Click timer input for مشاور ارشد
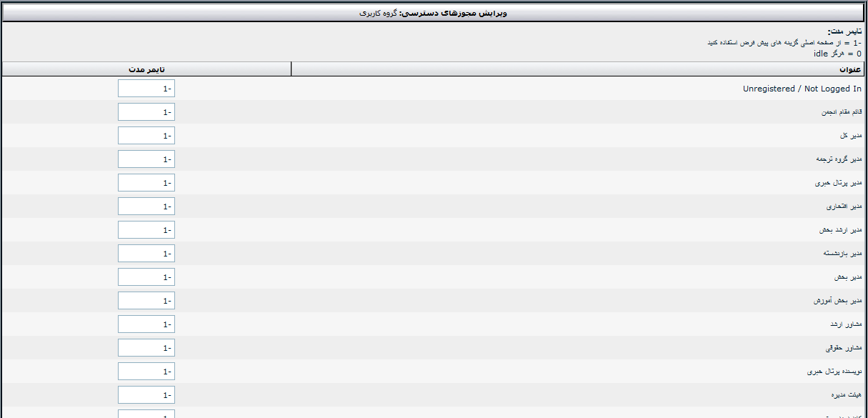This screenshot has width=868, height=418. [x=146, y=324]
